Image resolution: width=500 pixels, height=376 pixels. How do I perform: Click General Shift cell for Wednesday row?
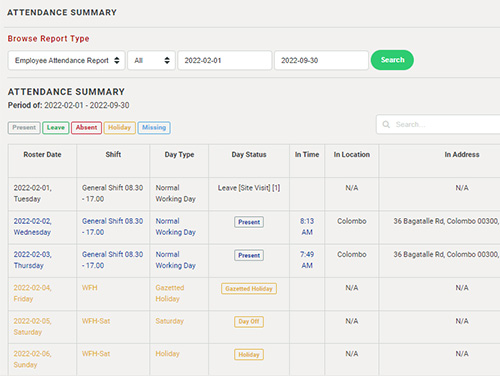coord(113,227)
